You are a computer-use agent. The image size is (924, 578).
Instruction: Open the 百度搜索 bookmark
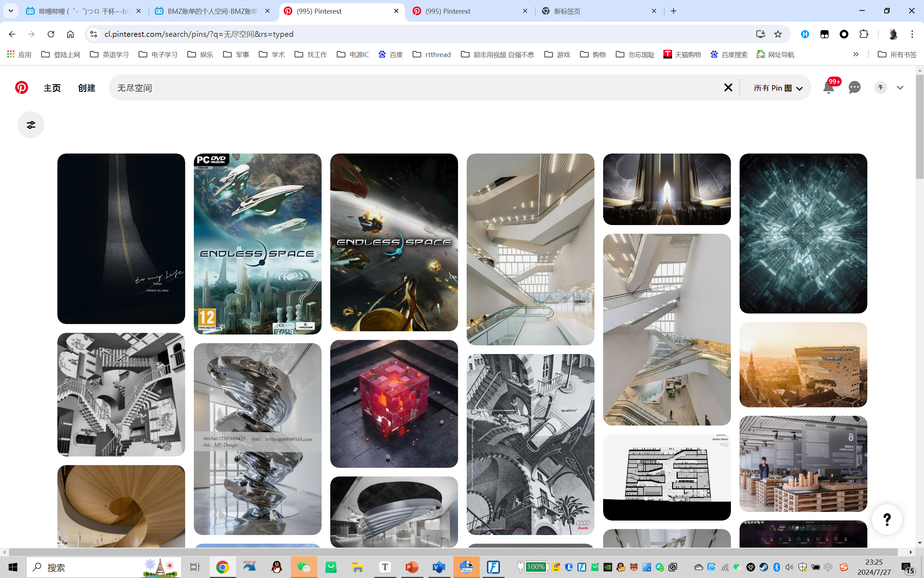click(x=729, y=54)
